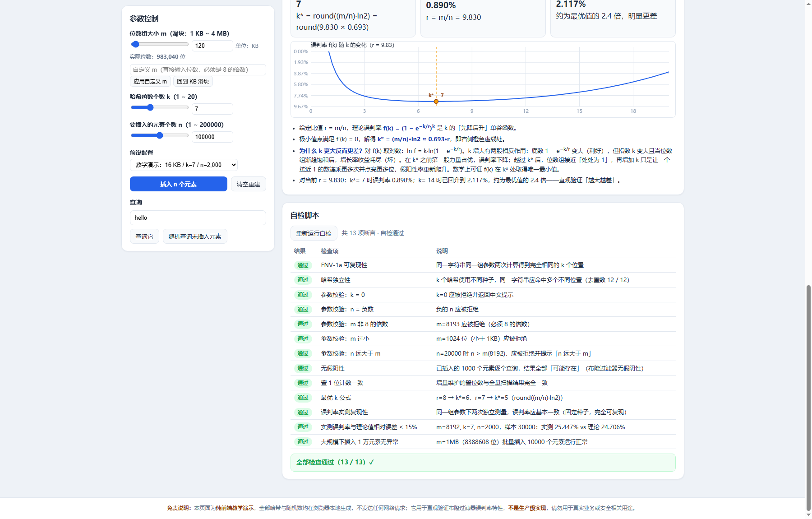The width and height of the screenshot is (812, 519).
Task: Focus the 查询 field containing hello
Action: [x=198, y=218]
